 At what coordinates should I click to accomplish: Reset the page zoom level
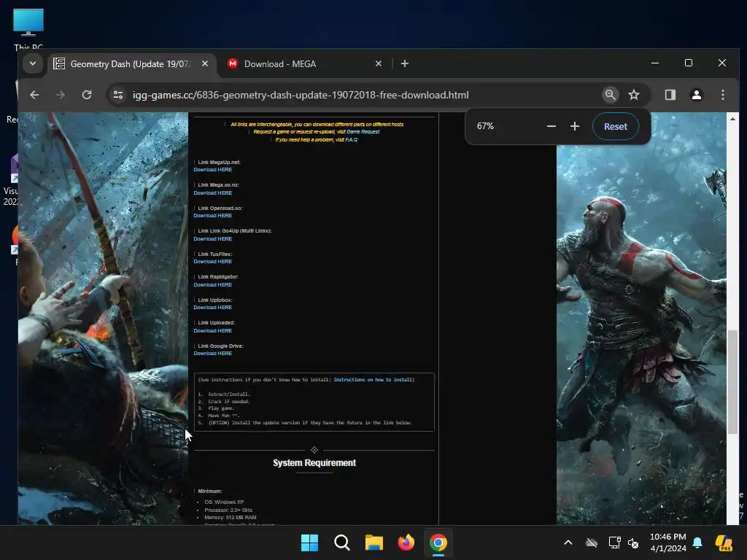coord(616,127)
